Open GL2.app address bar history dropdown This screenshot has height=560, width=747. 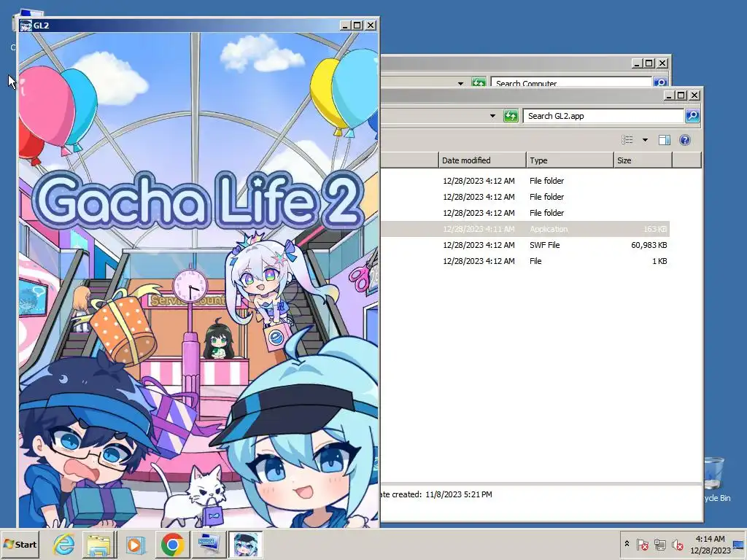click(x=492, y=116)
